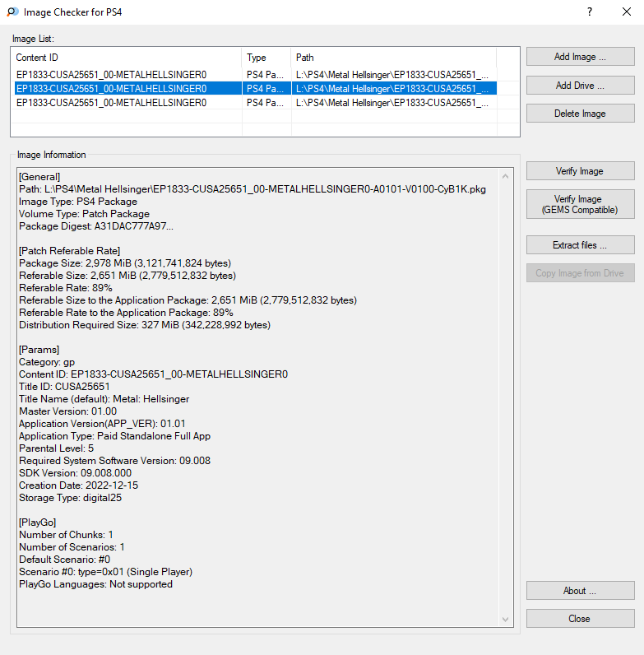This screenshot has width=644, height=655.
Task: Click the Application Type Paid Standalone line
Action: pyautogui.click(x=115, y=436)
